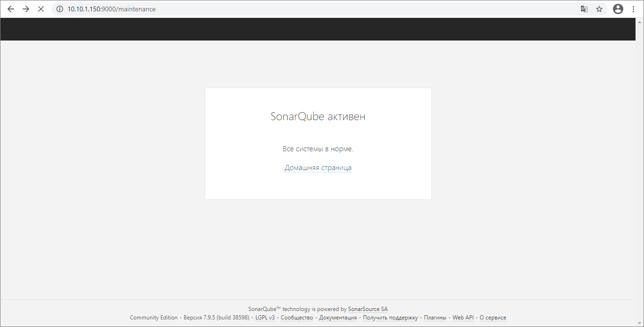Viewport: 644px width, 327px height.
Task: Go forward using the browser forward arrow
Action: (x=26, y=9)
